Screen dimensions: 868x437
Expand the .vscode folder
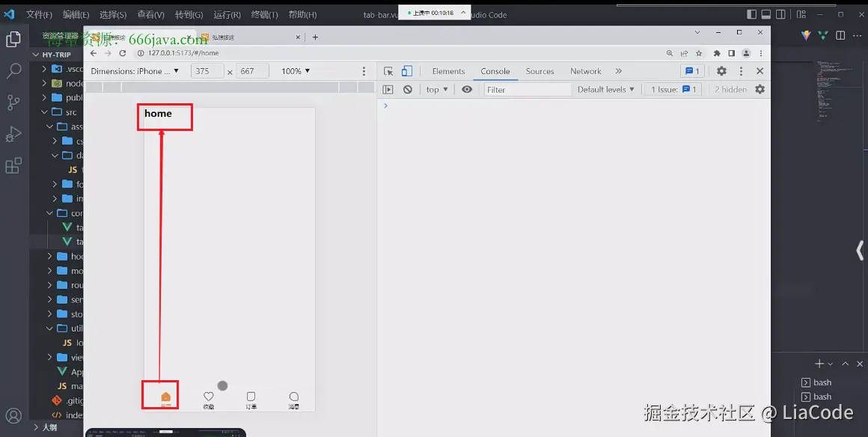(x=44, y=70)
